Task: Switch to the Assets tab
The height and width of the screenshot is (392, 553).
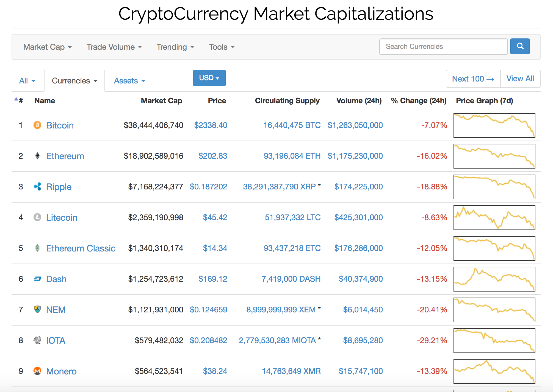Action: pos(129,81)
